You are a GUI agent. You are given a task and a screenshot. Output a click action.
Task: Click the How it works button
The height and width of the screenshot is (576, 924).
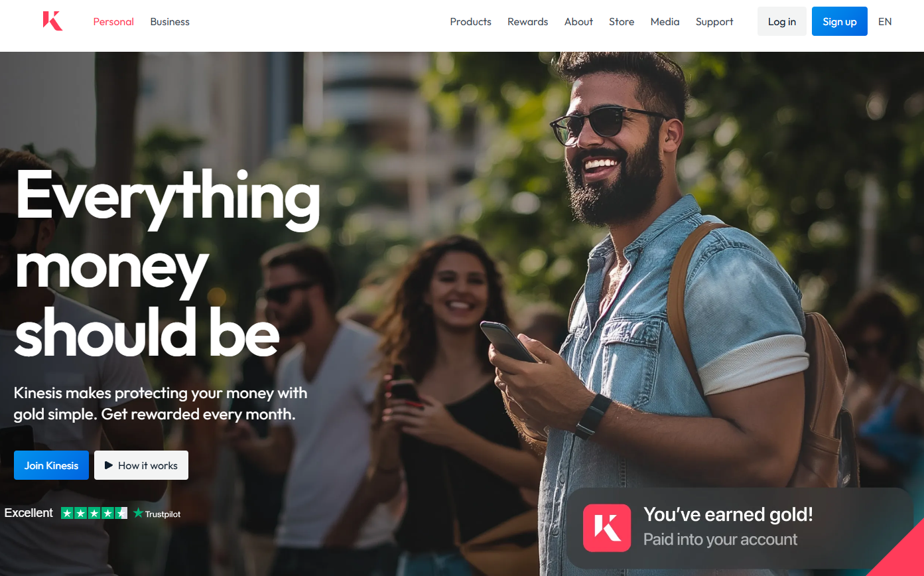[141, 465]
